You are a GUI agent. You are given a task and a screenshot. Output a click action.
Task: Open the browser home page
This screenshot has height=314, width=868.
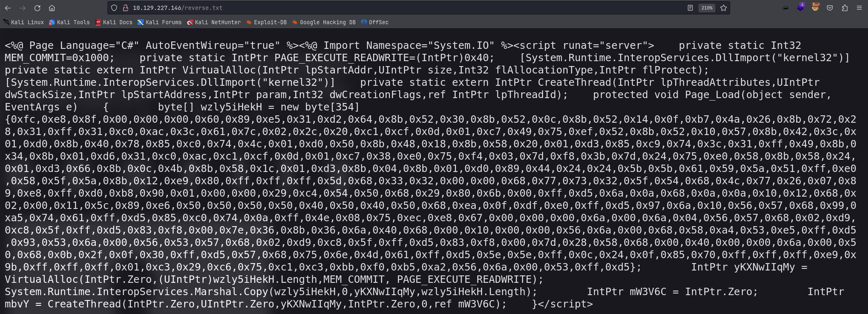pyautogui.click(x=52, y=8)
